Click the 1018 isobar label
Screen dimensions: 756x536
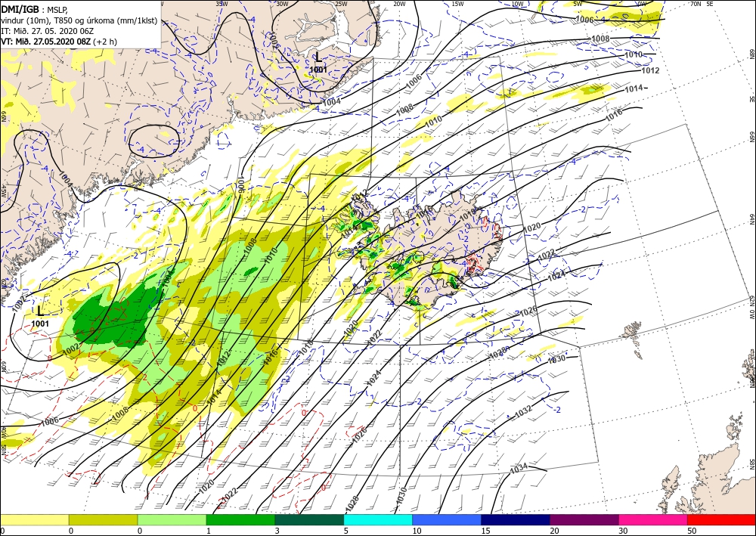coord(307,348)
